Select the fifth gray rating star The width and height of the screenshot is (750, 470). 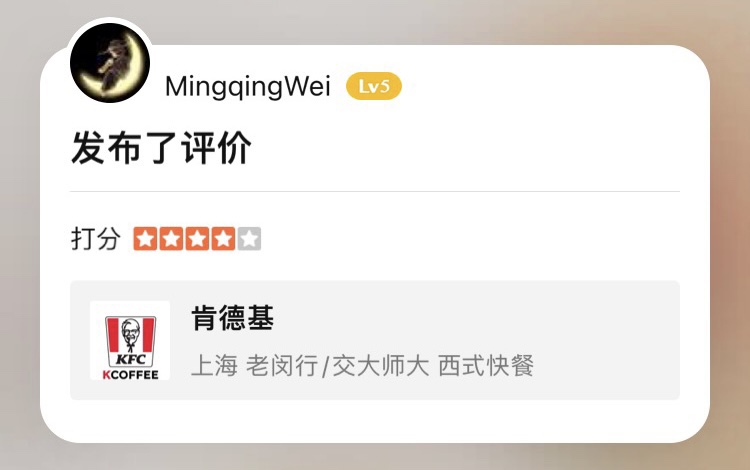[249, 239]
